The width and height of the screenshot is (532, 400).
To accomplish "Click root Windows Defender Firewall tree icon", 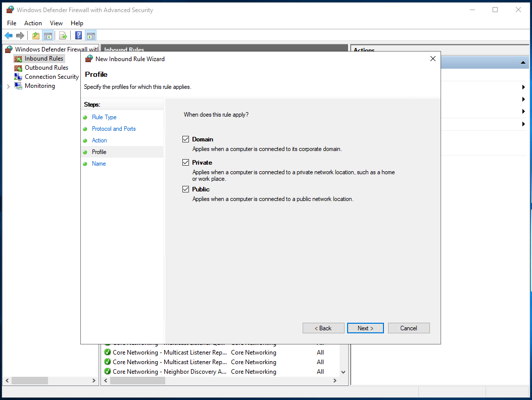I will click(9, 49).
